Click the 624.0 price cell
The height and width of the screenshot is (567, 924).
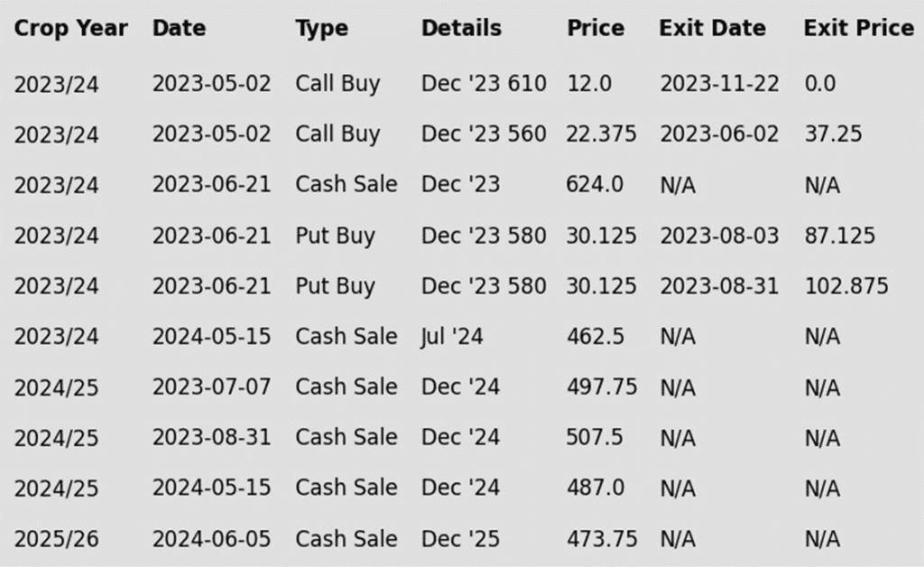595,184
